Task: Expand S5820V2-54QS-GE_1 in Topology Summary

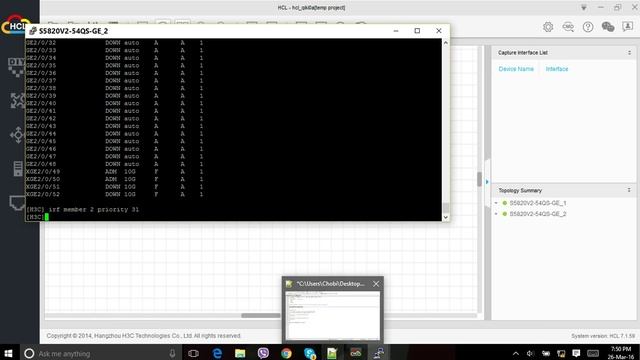Action: [496, 203]
